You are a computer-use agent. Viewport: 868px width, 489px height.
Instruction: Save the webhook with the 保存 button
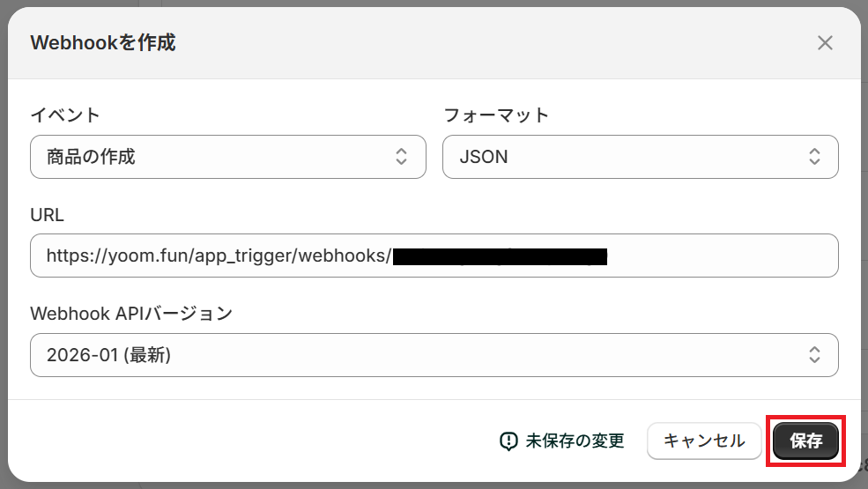(805, 441)
